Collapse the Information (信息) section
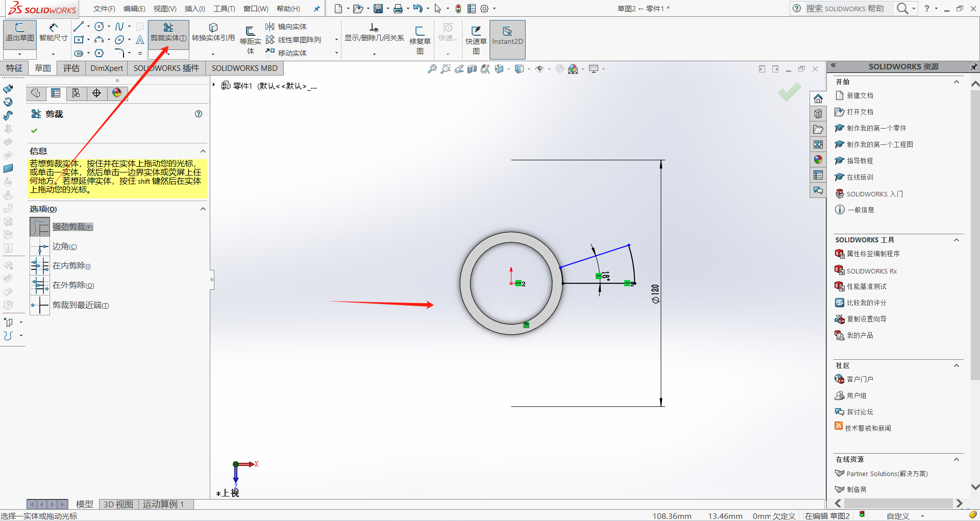 pos(203,151)
